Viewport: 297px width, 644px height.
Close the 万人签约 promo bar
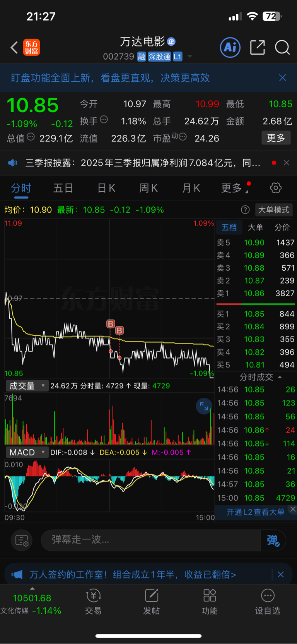pos(281,574)
